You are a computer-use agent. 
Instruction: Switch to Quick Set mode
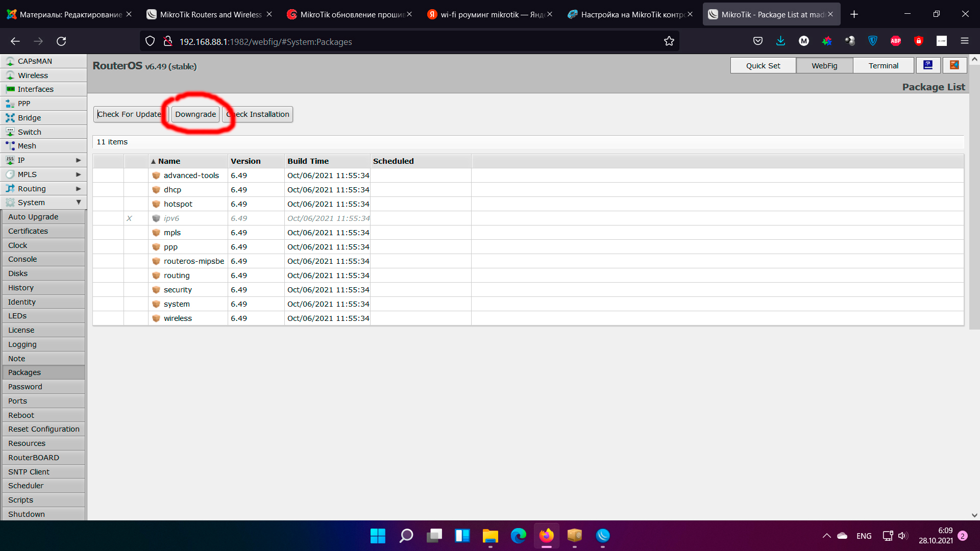coord(763,66)
